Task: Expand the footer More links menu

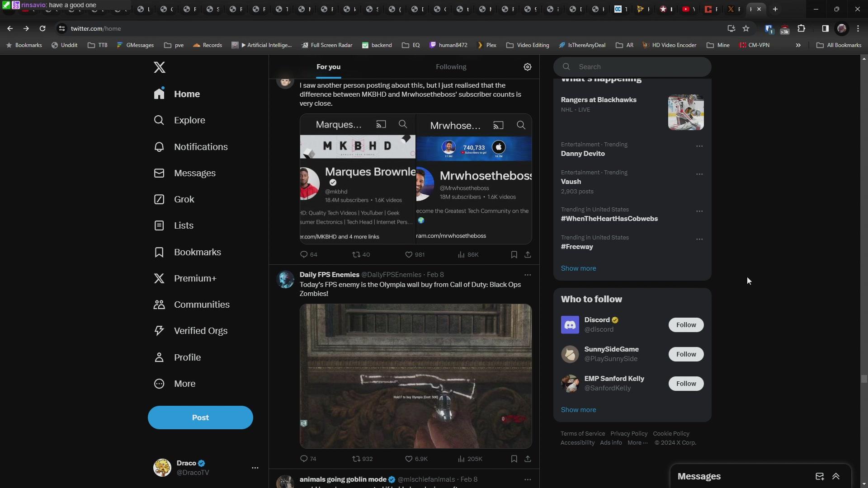Action: pyautogui.click(x=637, y=443)
